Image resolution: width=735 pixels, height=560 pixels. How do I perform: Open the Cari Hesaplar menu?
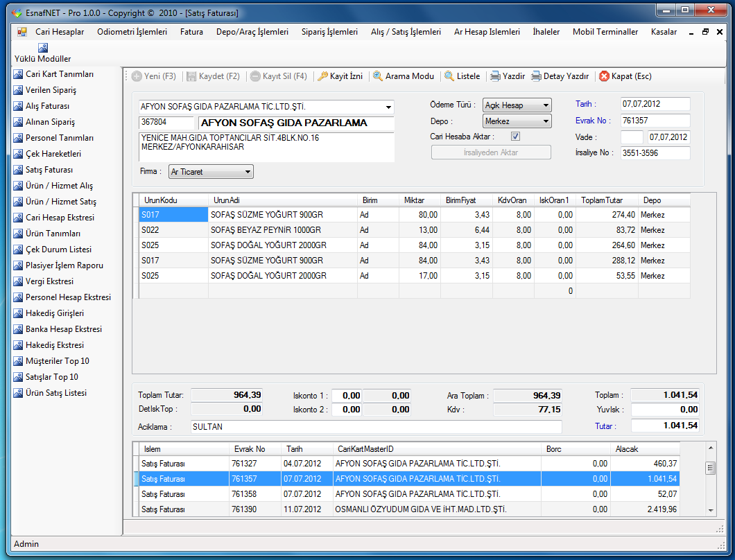tap(60, 32)
